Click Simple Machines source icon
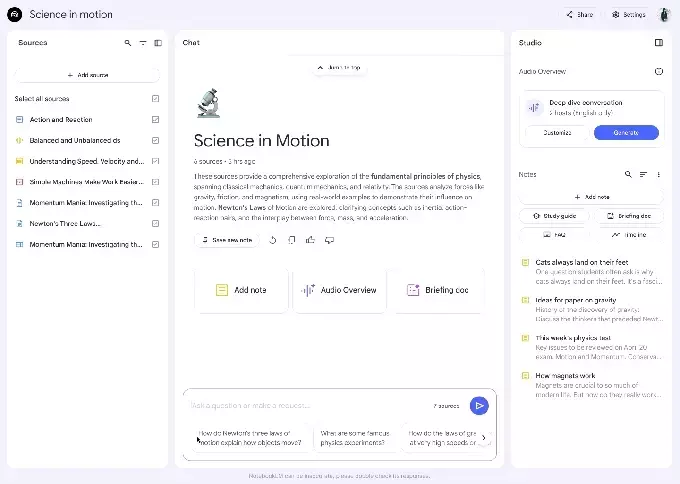Image resolution: width=680 pixels, height=484 pixels. [x=20, y=182]
